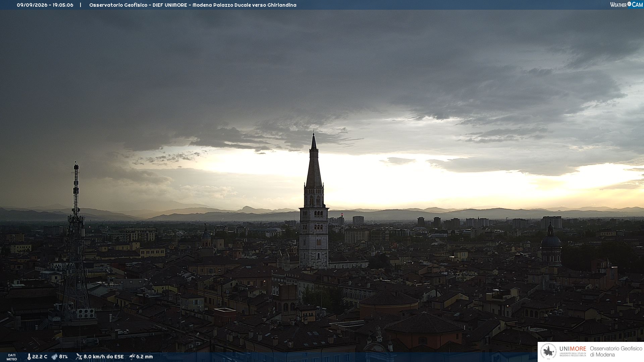This screenshot has width=644, height=362.
Task: Click the 81% humidity value
Action: click(x=63, y=357)
